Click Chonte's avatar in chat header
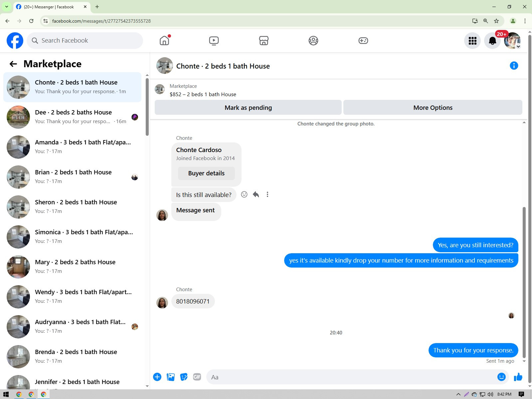 [x=165, y=66]
